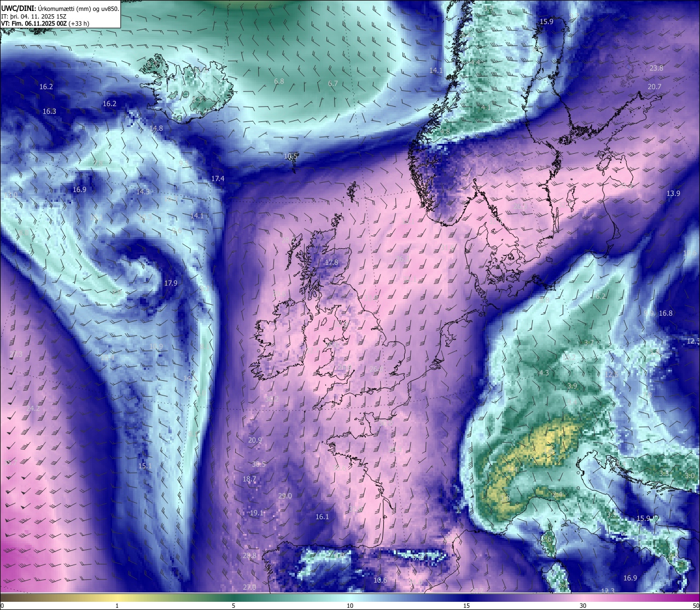Click the 14.3 value label

tap(143, 192)
